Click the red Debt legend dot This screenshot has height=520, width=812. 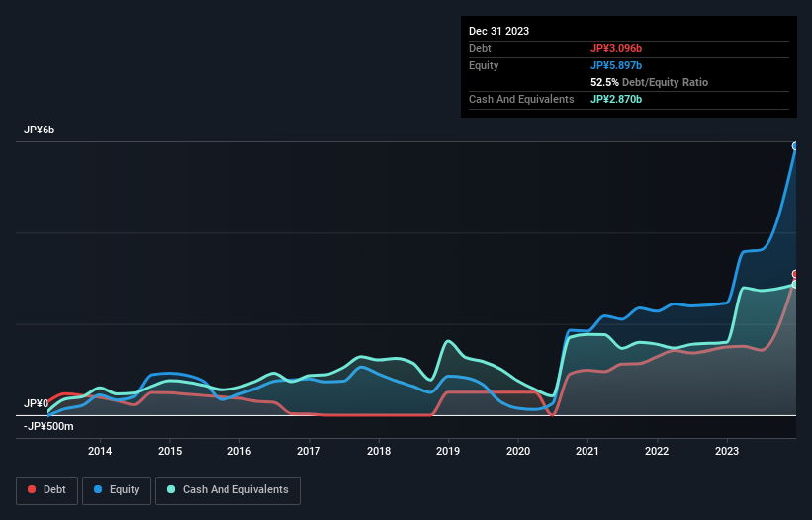point(32,489)
